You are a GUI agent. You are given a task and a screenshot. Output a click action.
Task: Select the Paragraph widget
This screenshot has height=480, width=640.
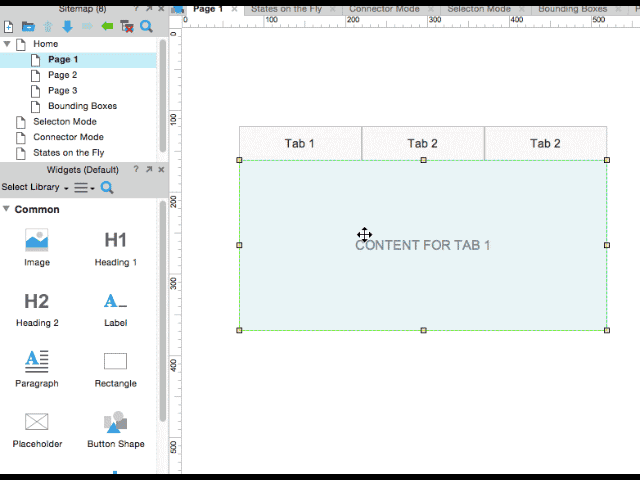(37, 369)
